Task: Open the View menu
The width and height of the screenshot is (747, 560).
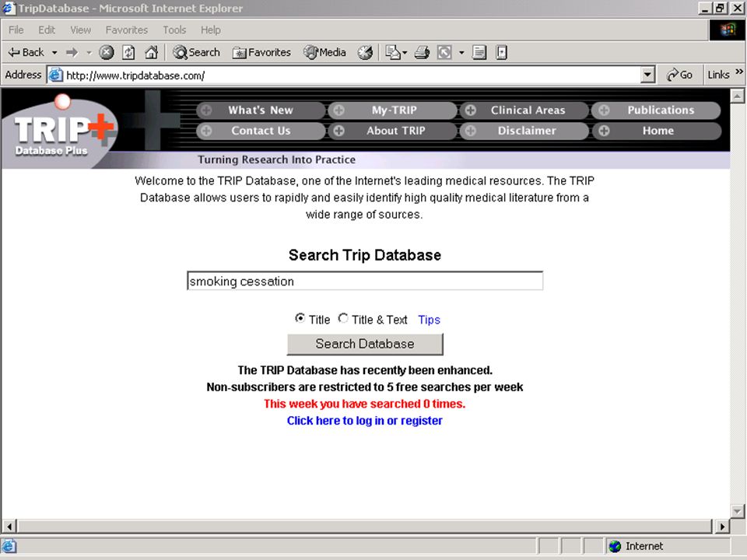Action: [x=80, y=30]
